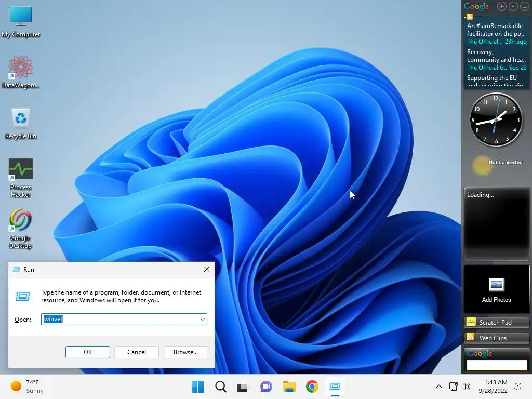
Task: Select the Google Desktop shortcut icon
Action: tap(21, 229)
